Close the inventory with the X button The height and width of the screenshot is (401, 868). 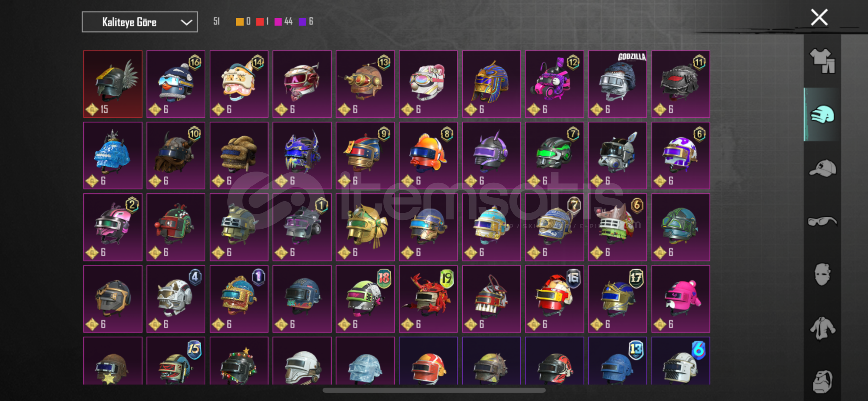pos(819,17)
